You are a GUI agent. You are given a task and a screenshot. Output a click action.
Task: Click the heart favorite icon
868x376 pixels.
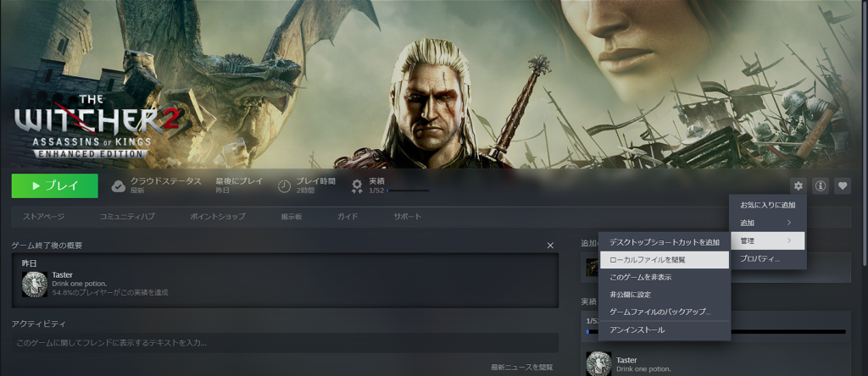tap(843, 186)
